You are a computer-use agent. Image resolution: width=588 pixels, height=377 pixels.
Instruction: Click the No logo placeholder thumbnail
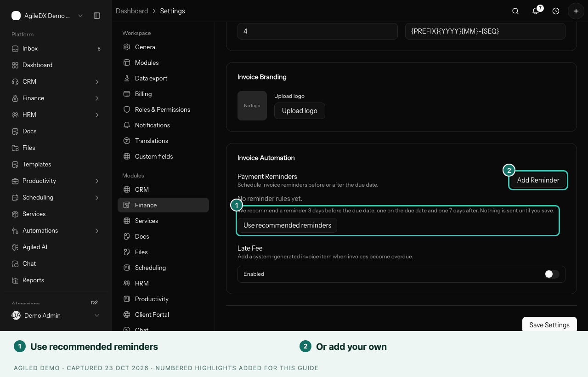pyautogui.click(x=252, y=106)
